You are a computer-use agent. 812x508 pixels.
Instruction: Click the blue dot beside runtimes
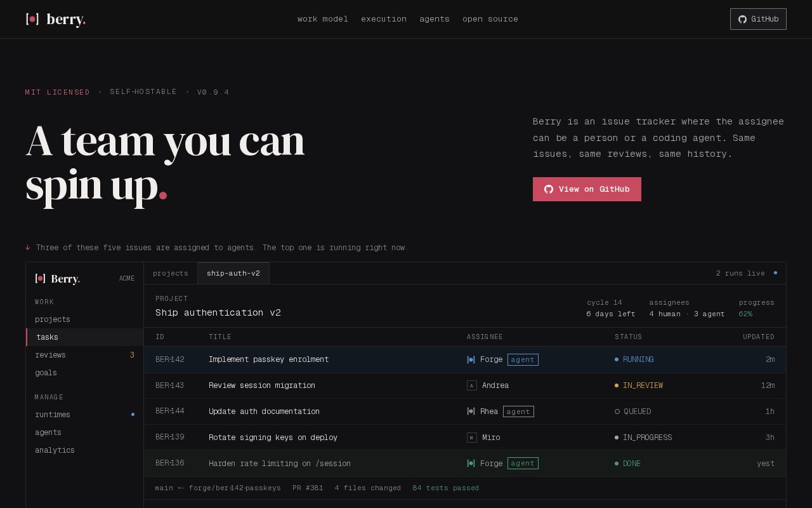point(133,415)
